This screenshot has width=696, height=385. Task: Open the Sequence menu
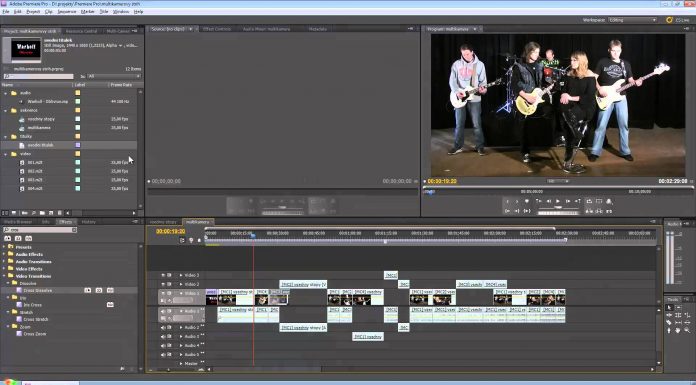(x=67, y=12)
